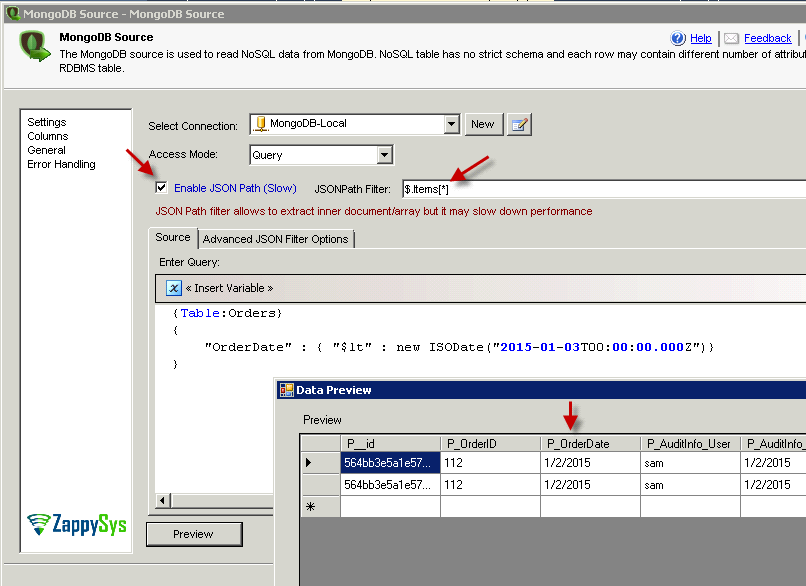Image resolution: width=806 pixels, height=586 pixels.
Task: Click the edit connection pencil icon
Action: click(x=518, y=124)
